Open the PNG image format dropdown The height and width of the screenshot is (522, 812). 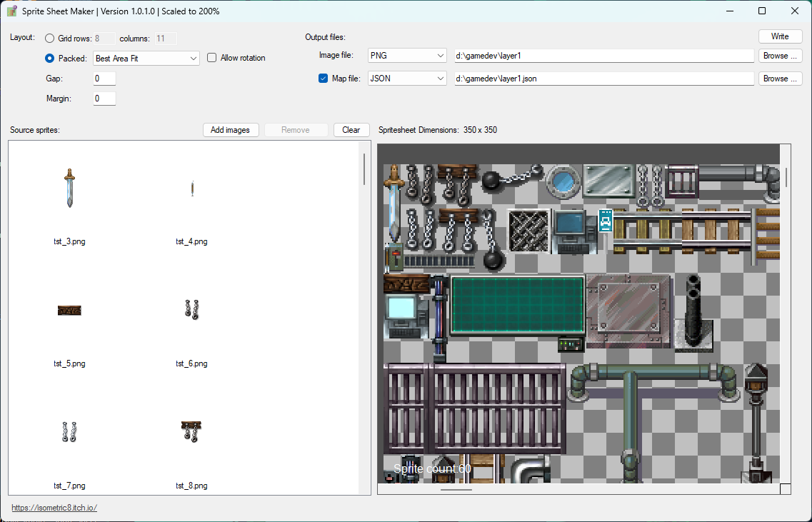pyautogui.click(x=407, y=56)
